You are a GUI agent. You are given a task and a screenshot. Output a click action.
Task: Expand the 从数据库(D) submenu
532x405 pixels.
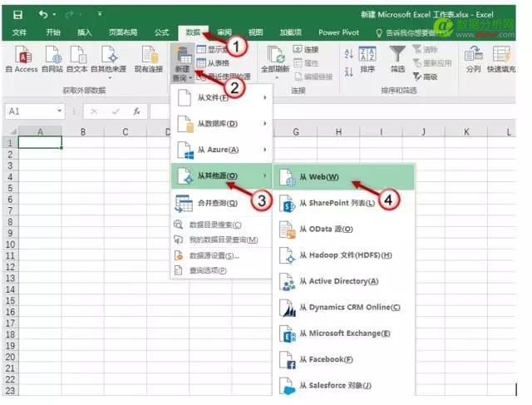[x=222, y=124]
